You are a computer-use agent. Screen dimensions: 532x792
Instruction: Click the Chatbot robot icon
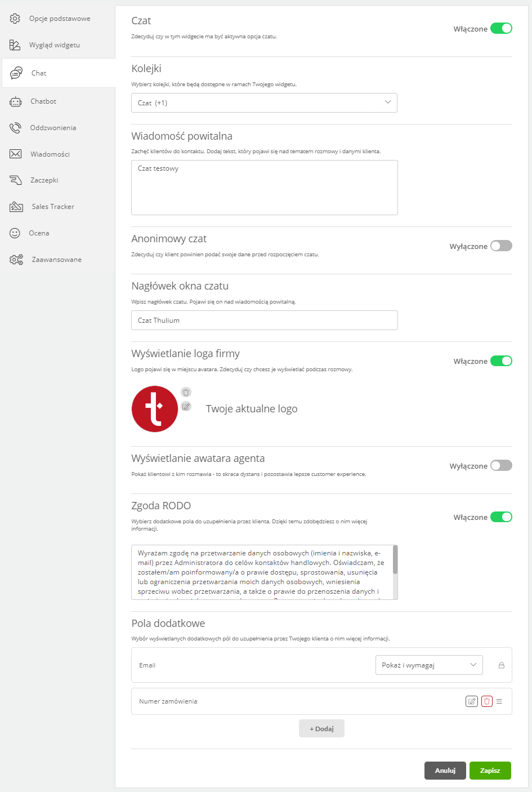[16, 101]
